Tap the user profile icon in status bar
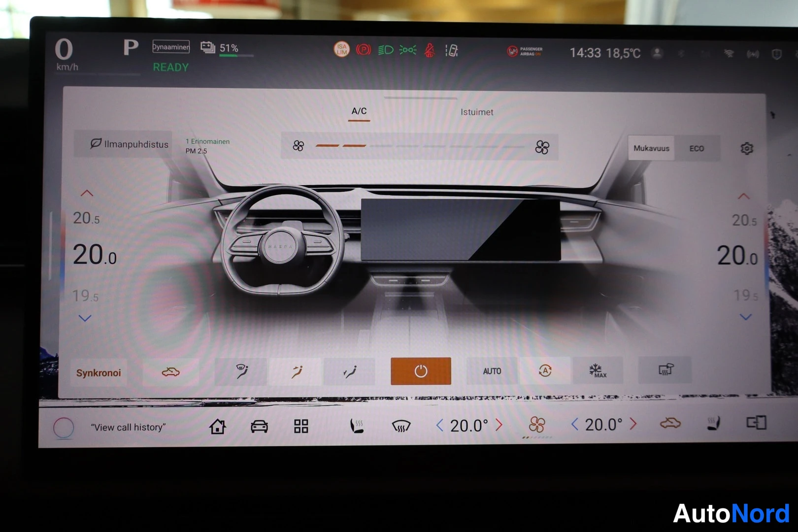Viewport: 798px width, 532px height. (657, 53)
